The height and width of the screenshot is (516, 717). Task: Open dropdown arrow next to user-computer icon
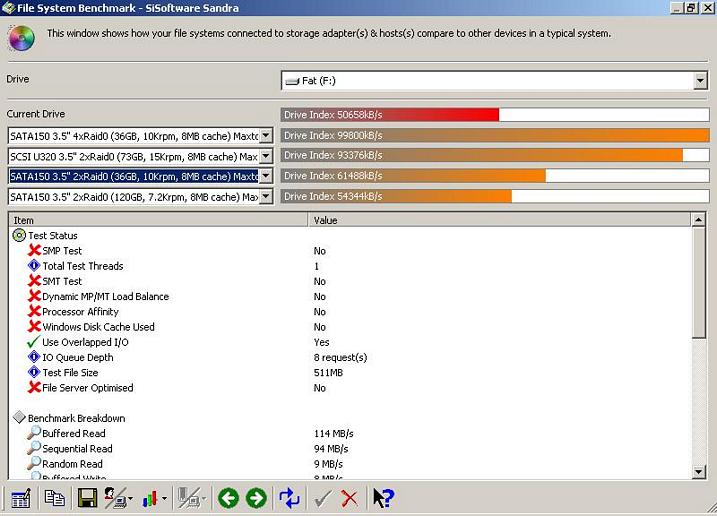point(131,499)
